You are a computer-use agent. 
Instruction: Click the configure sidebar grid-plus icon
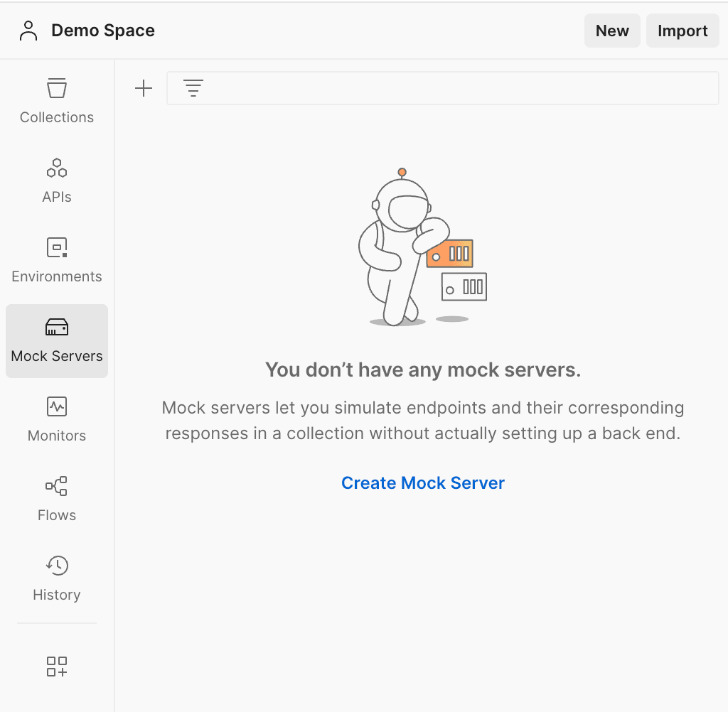pos(57,667)
